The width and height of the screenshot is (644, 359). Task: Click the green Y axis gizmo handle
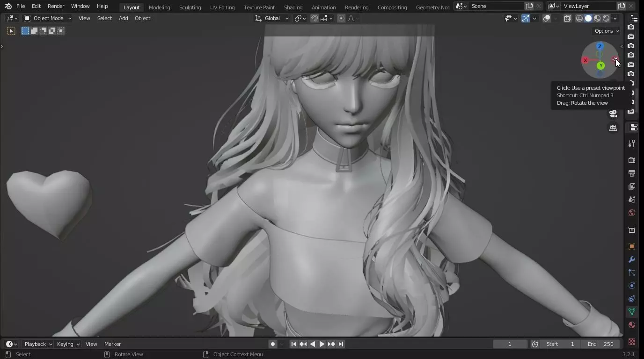pyautogui.click(x=600, y=66)
